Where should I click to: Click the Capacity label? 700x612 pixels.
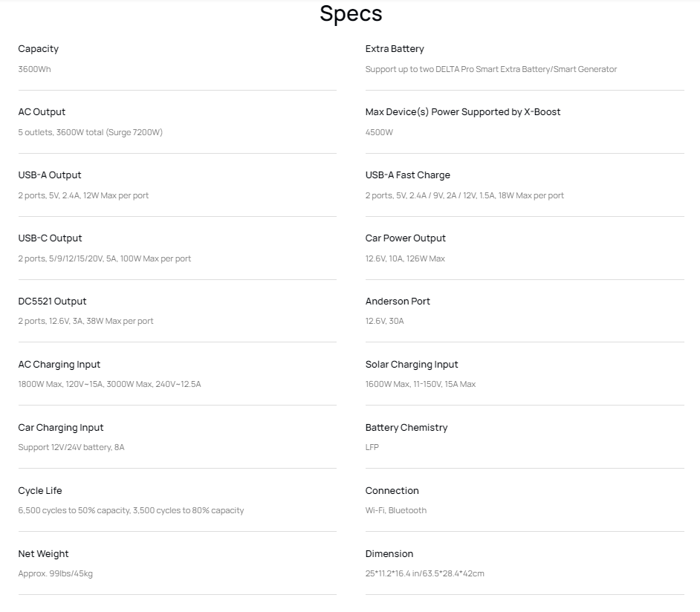click(39, 49)
